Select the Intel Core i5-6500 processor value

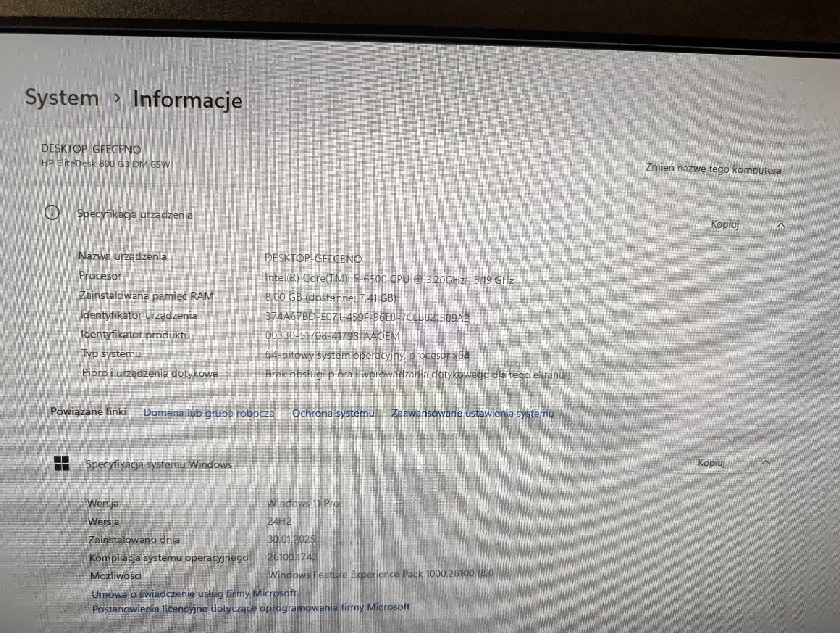click(x=389, y=279)
